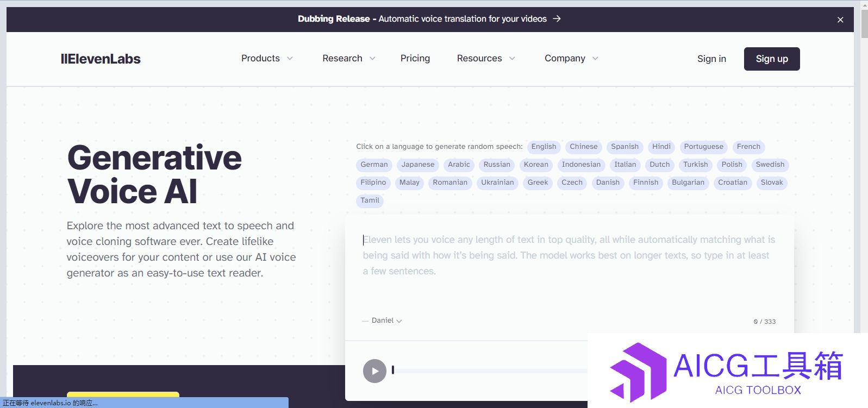Select the Bulgarian language chip
Viewport: 868px width, 408px height.
pyautogui.click(x=688, y=183)
